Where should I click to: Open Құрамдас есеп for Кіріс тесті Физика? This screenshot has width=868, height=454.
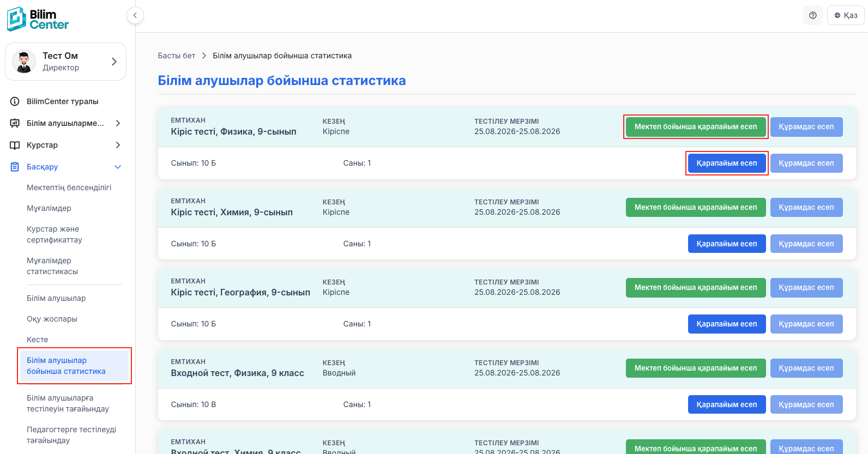click(x=806, y=127)
